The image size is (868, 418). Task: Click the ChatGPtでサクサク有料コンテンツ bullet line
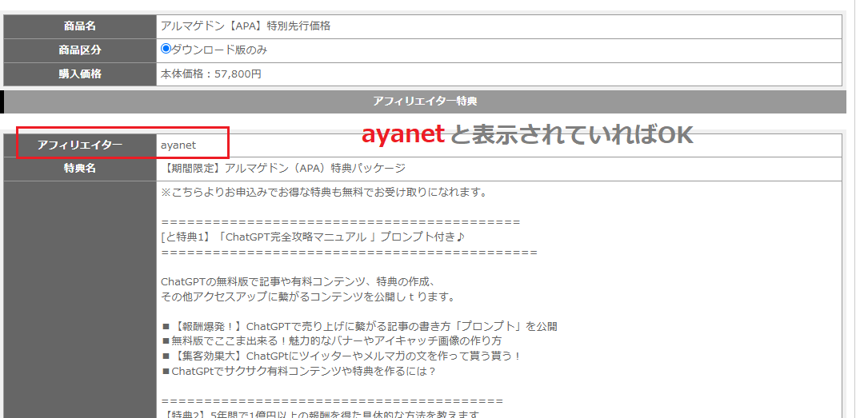pyautogui.click(x=299, y=372)
